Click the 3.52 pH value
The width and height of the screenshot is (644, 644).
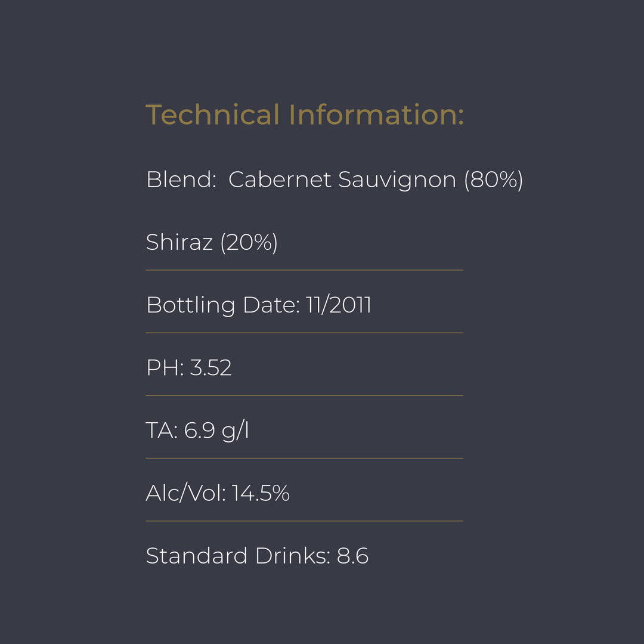210,368
